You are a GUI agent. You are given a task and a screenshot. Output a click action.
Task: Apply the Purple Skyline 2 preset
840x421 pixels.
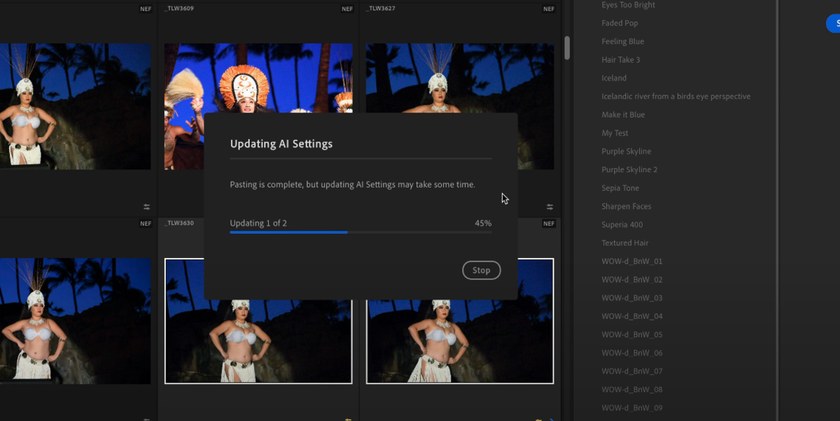pyautogui.click(x=629, y=169)
